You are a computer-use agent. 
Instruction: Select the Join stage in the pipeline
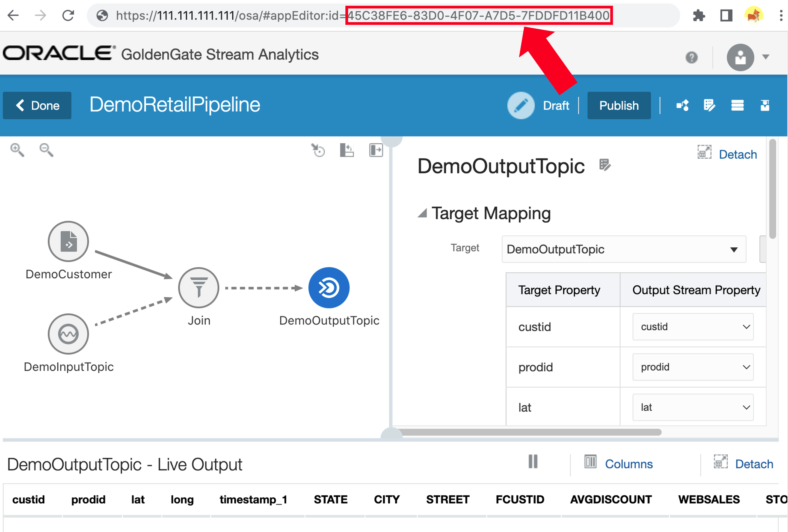click(198, 288)
